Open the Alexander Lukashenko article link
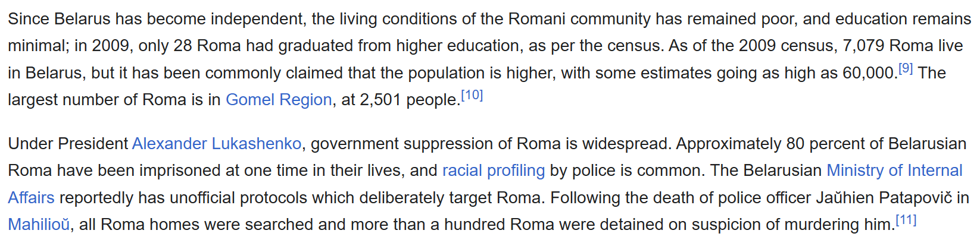 click(x=217, y=144)
